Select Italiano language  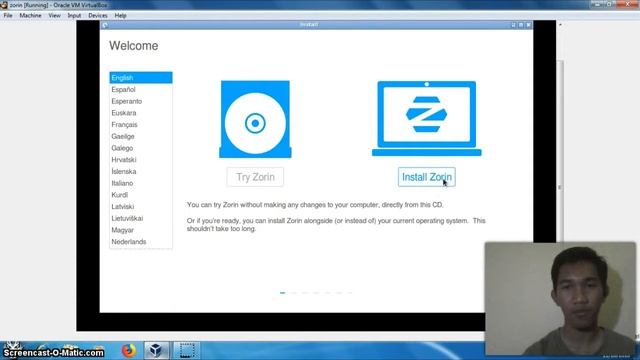click(x=141, y=183)
